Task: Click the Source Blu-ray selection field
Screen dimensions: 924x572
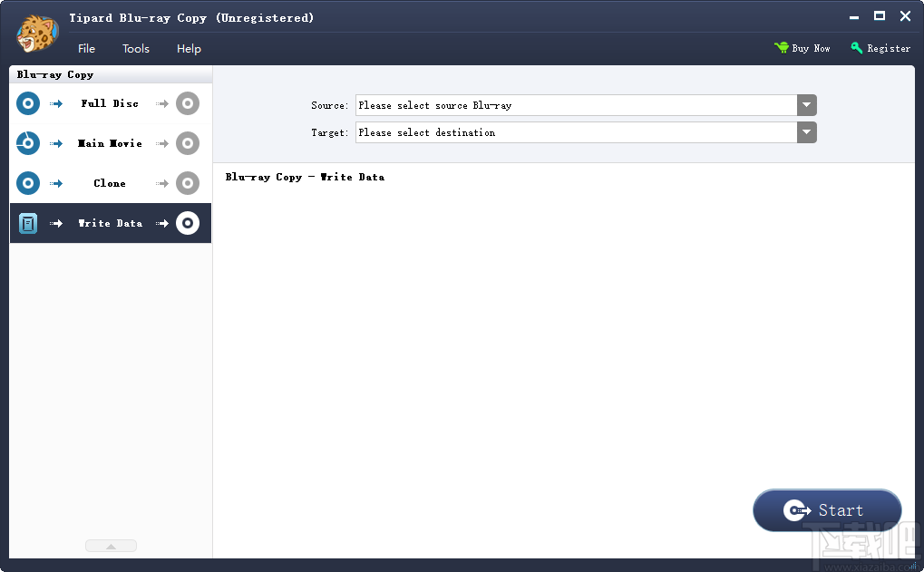Action: click(x=577, y=105)
